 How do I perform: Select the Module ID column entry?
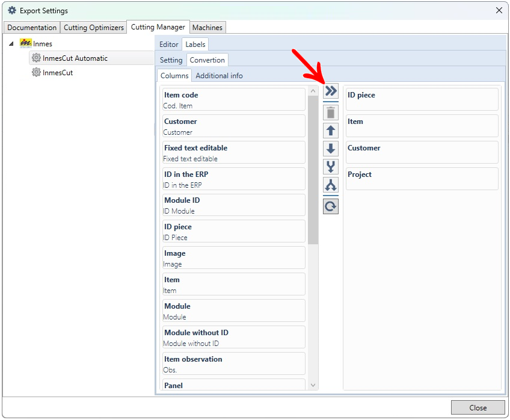pos(233,205)
